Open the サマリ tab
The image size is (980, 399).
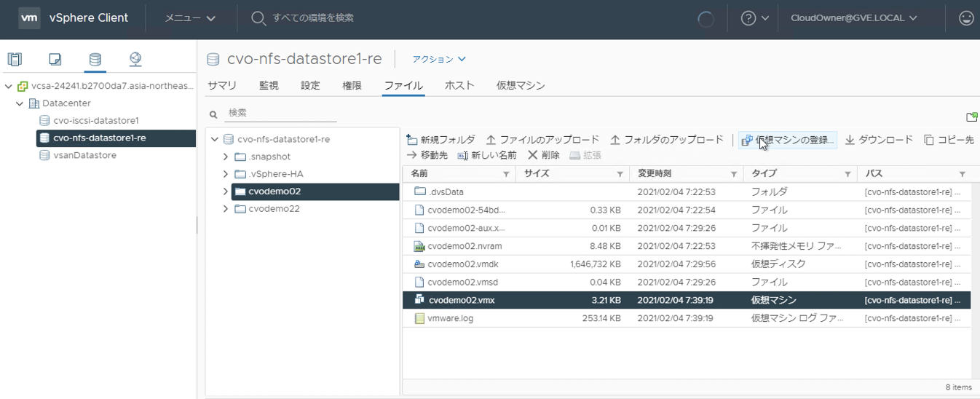[x=222, y=85]
